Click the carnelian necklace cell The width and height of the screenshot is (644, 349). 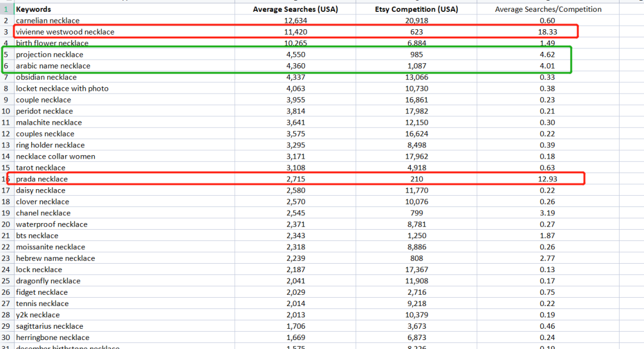(125, 20)
